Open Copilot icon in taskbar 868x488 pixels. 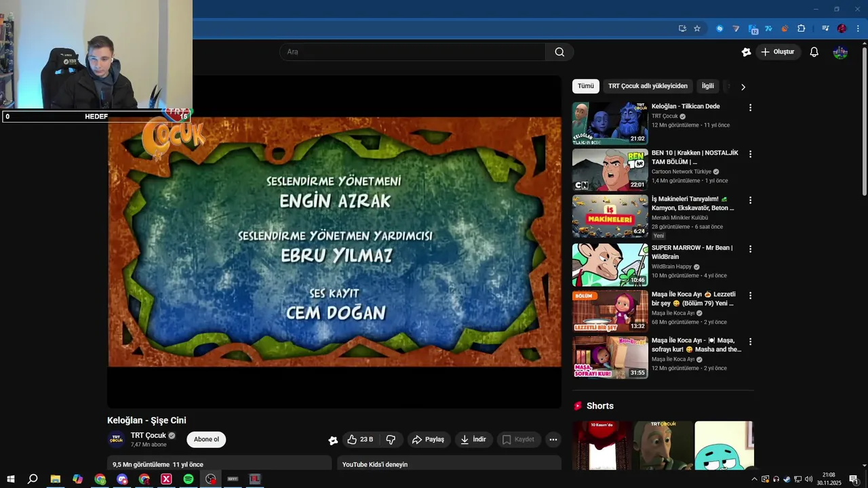tap(77, 479)
